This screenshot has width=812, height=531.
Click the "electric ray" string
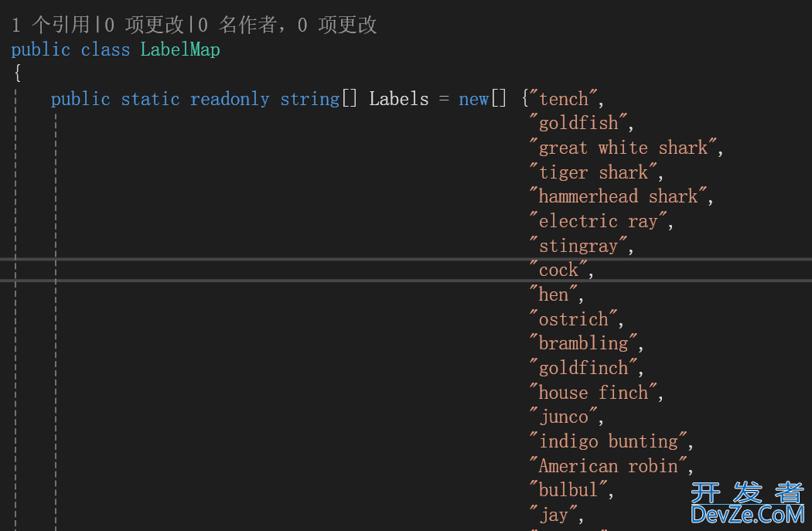click(599, 221)
